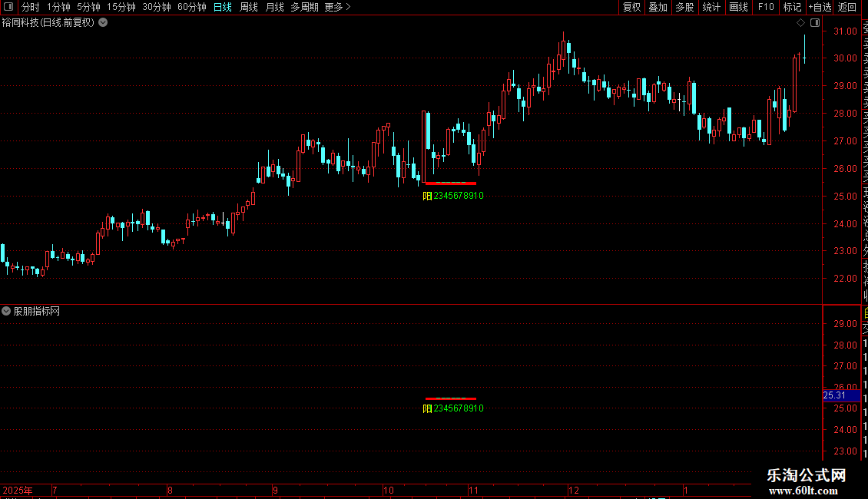Image resolution: width=868 pixels, height=499 pixels.
Task: Toggle the side panel icon on the chart's top-right
Action: (x=815, y=23)
